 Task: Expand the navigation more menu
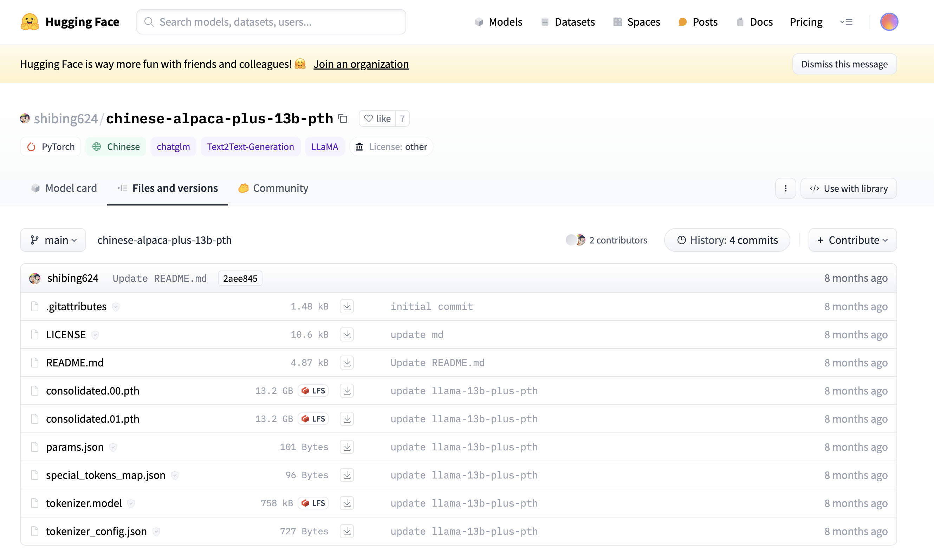(x=846, y=22)
